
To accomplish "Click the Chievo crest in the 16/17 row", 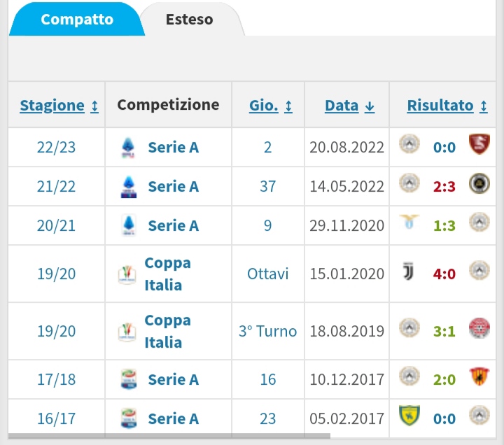I will point(409,418).
